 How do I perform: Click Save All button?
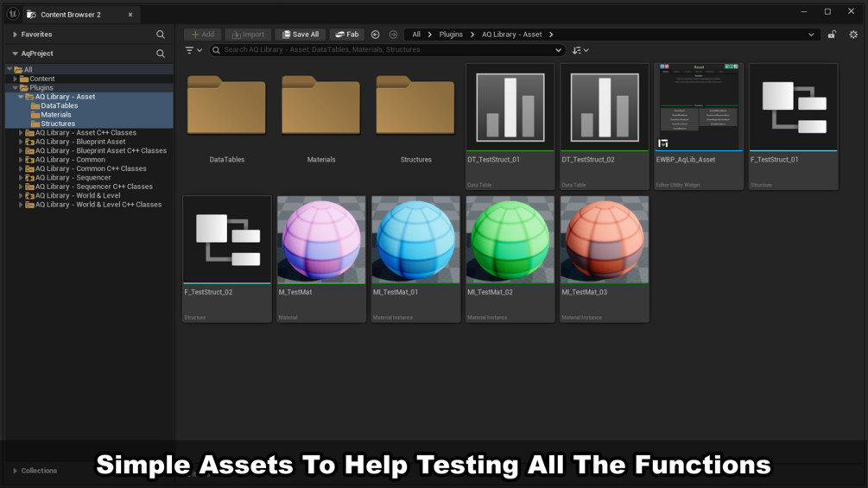tap(301, 35)
